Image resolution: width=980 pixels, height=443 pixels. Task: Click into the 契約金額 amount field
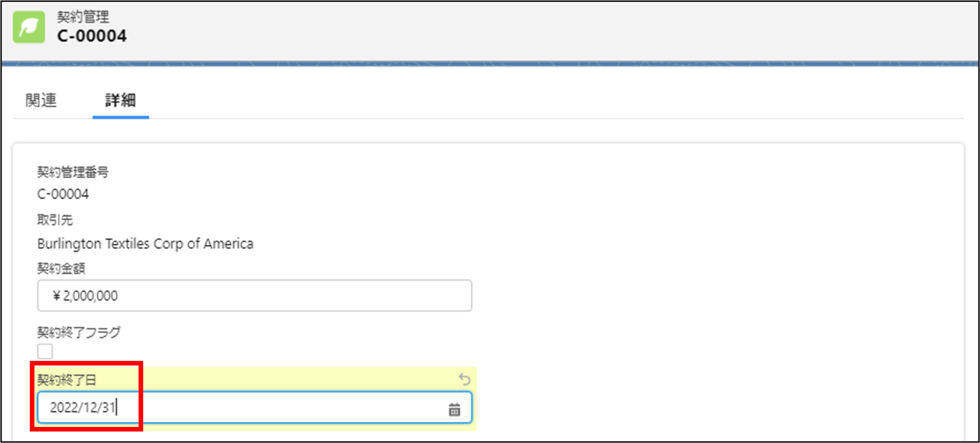coord(255,296)
